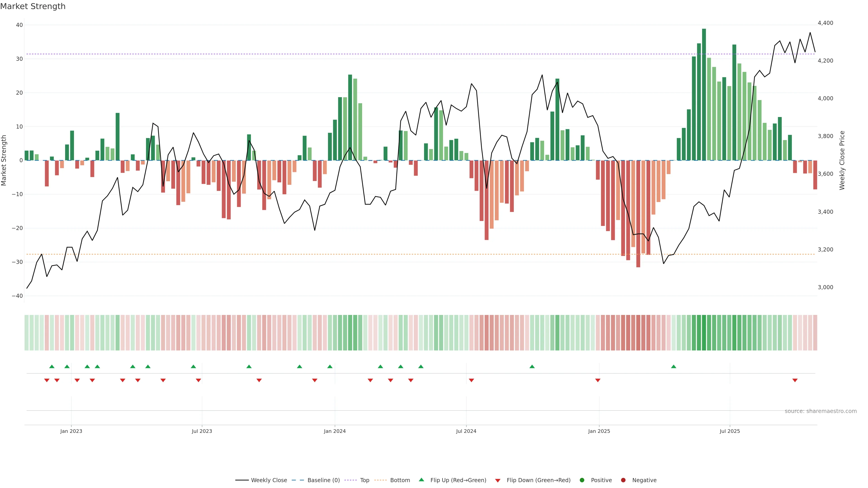The image size is (868, 488).
Task: Click the tallest green bar near 39
Action: tap(704, 94)
